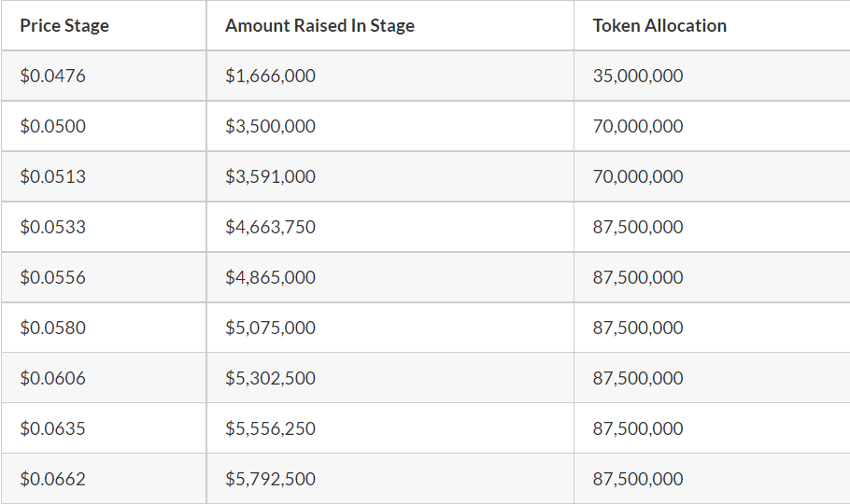This screenshot has width=850, height=504.
Task: Select the $1,666,000 amount cell
Action: tap(390, 76)
